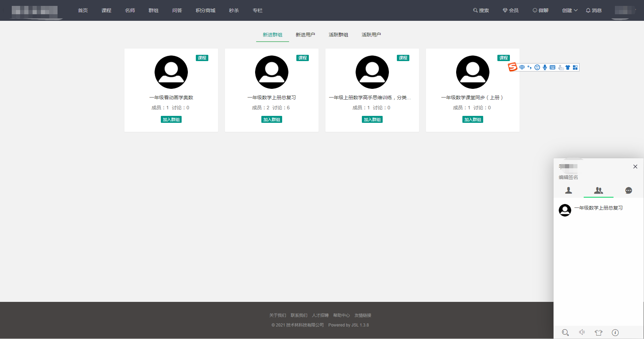The height and width of the screenshot is (339, 644).
Task: Switch to the 活跃用户 tab
Action: pyautogui.click(x=371, y=35)
